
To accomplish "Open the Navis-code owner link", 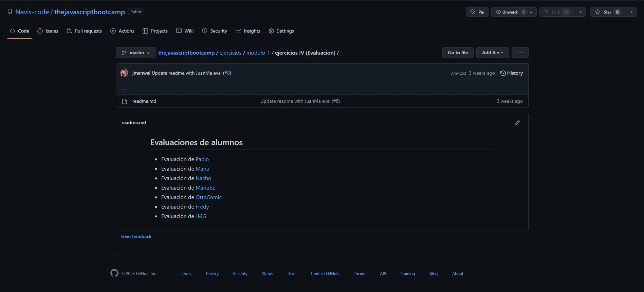I will 32,12.
